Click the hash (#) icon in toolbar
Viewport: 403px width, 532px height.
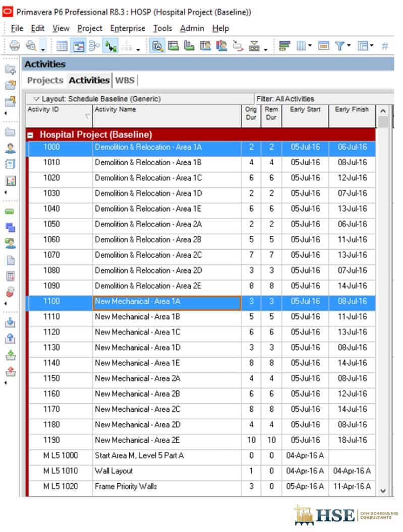pos(385,46)
